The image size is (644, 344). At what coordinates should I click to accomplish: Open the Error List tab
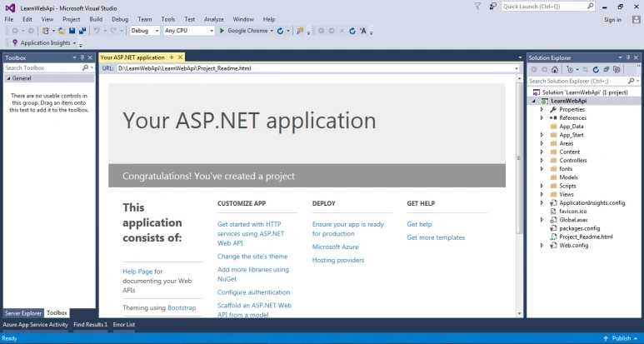point(124,325)
